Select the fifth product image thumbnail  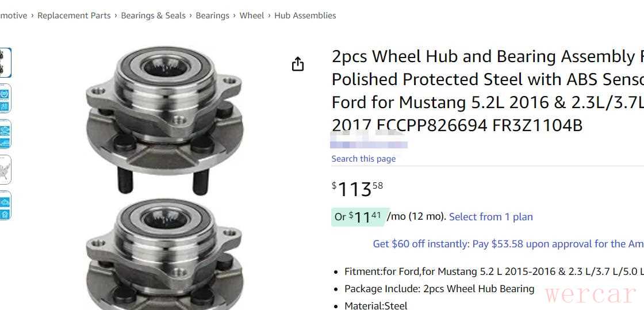click(5, 205)
